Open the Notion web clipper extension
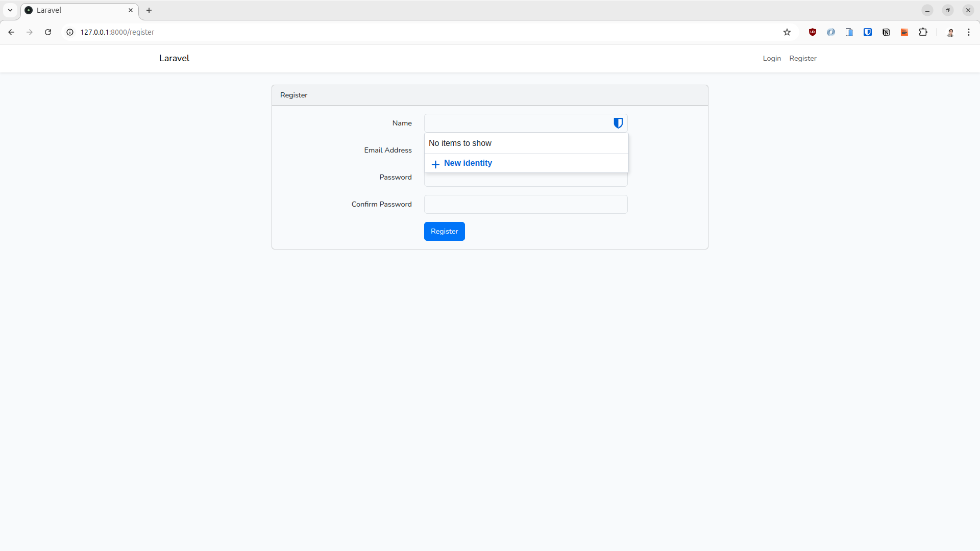980x551 pixels. (x=887, y=32)
